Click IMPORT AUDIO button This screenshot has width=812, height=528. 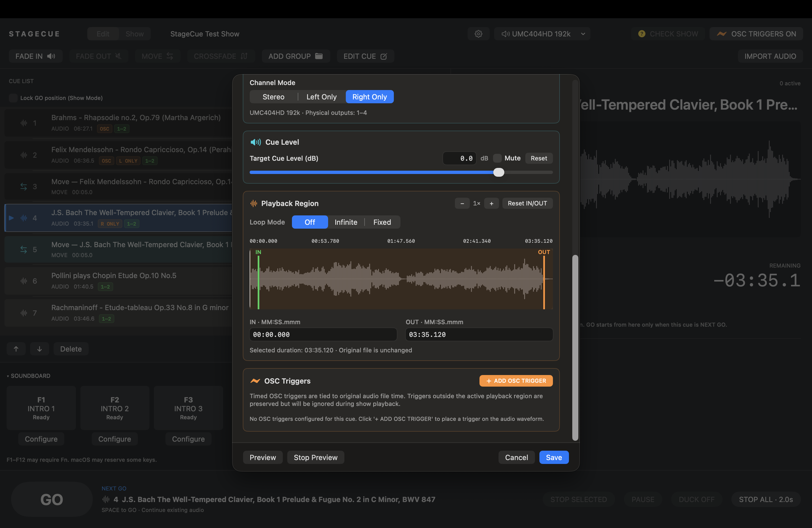point(770,56)
